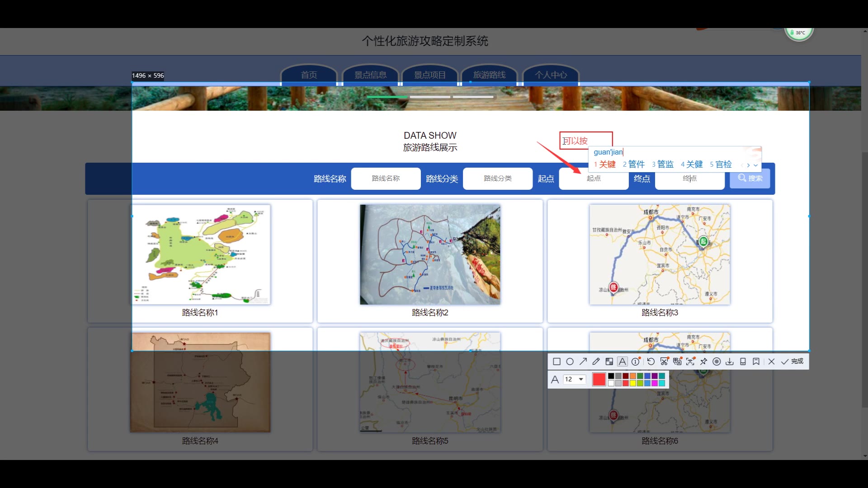Select the arrow annotation tool
This screenshot has width=868, height=488.
(583, 361)
